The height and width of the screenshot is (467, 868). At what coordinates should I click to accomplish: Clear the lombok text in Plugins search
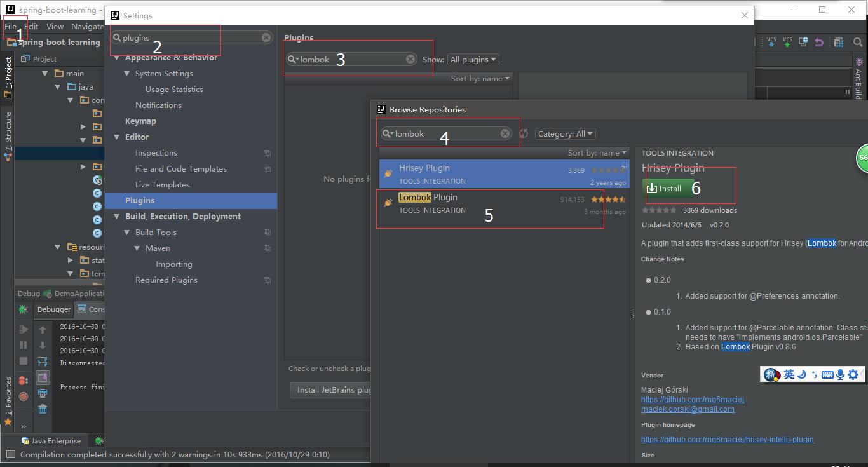pos(410,59)
